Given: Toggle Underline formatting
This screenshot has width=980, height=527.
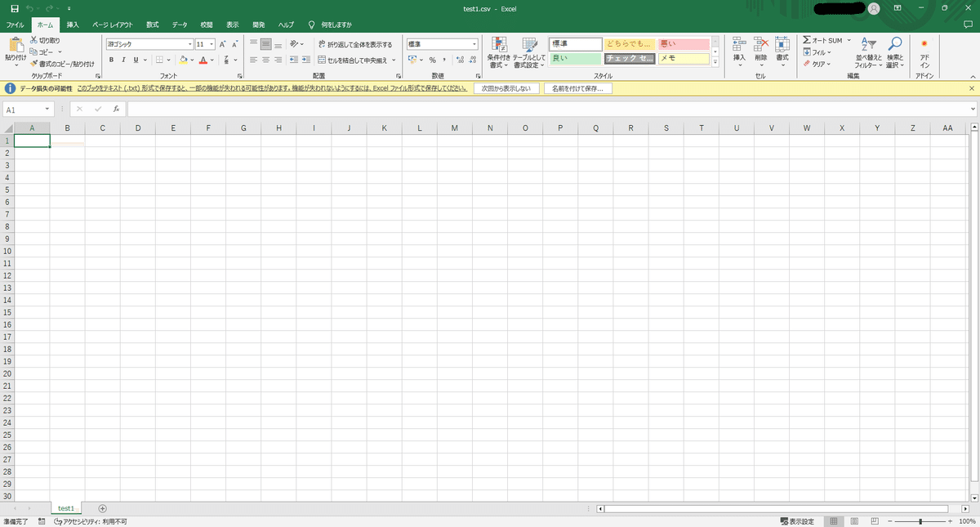Looking at the screenshot, I should (x=135, y=60).
